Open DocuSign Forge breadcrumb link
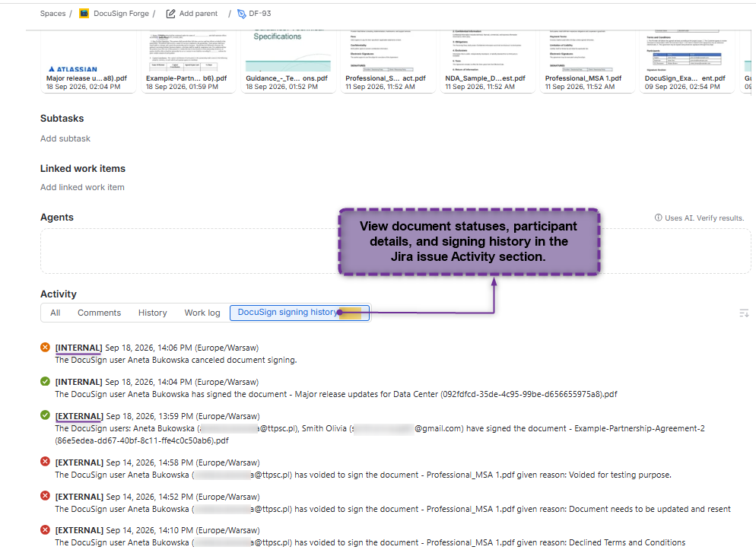 (121, 14)
